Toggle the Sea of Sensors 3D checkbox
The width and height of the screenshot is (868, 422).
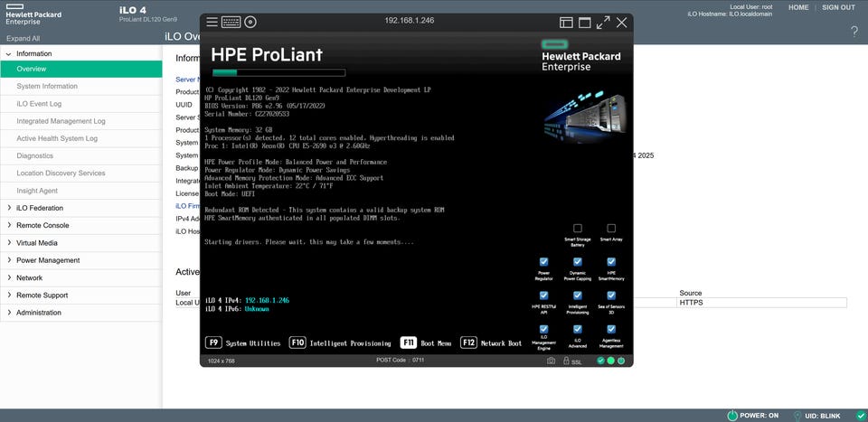coord(611,295)
